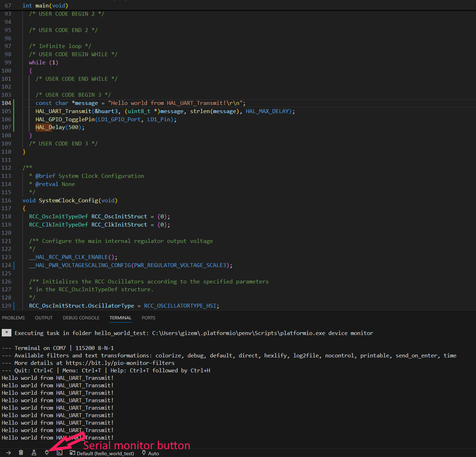Switch to the PROBLEMS tab
This screenshot has width=476, height=457.
(x=14, y=318)
